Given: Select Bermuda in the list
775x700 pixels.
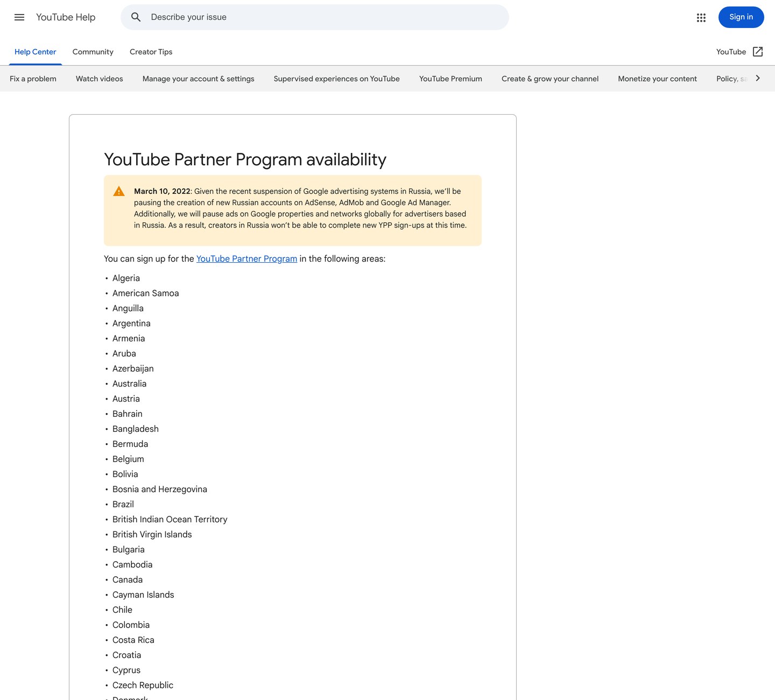Looking at the screenshot, I should tap(130, 444).
